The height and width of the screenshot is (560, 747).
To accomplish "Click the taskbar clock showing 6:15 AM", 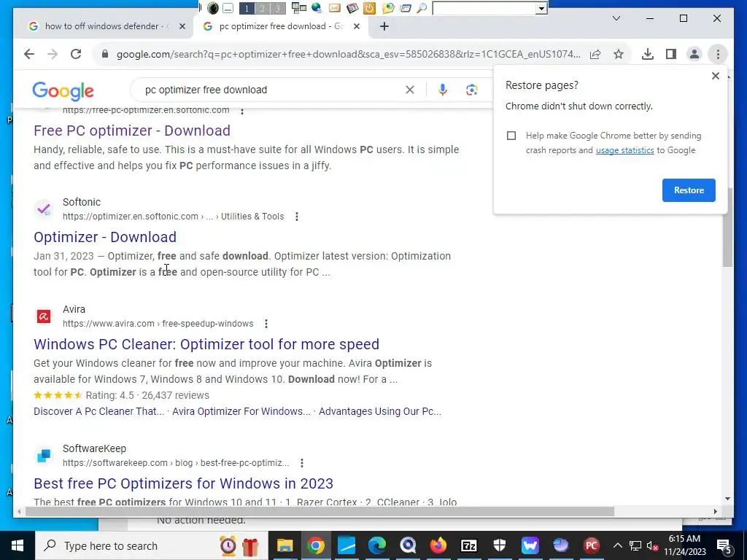I will pyautogui.click(x=684, y=545).
